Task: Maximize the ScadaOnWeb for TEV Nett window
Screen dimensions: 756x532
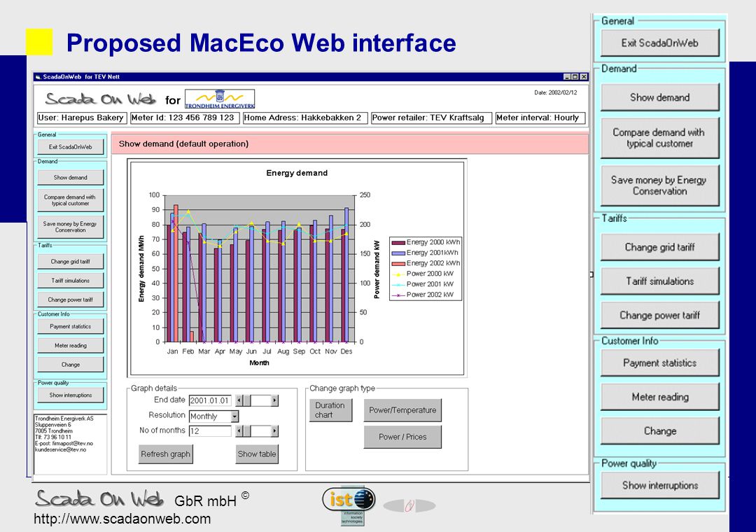Action: (x=575, y=77)
